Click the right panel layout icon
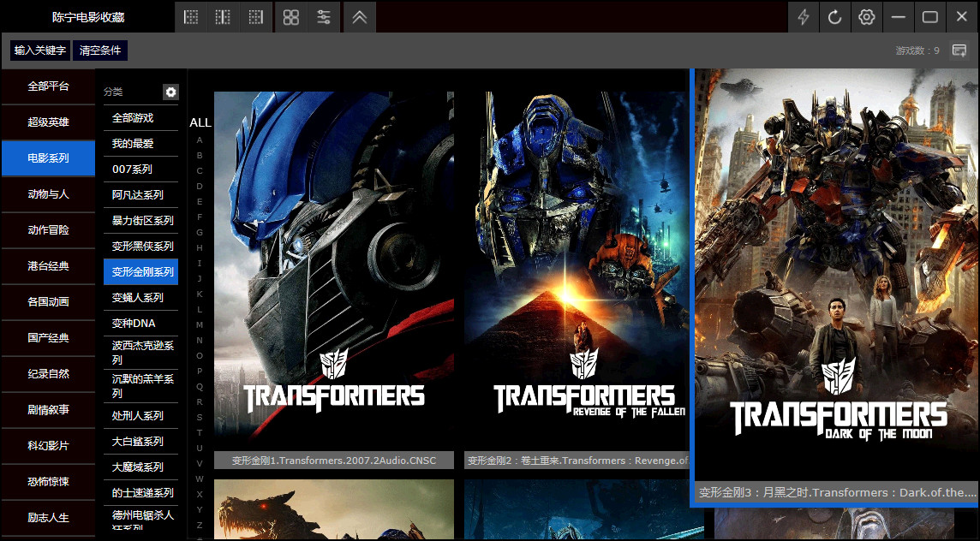The image size is (980, 541). 255,17
